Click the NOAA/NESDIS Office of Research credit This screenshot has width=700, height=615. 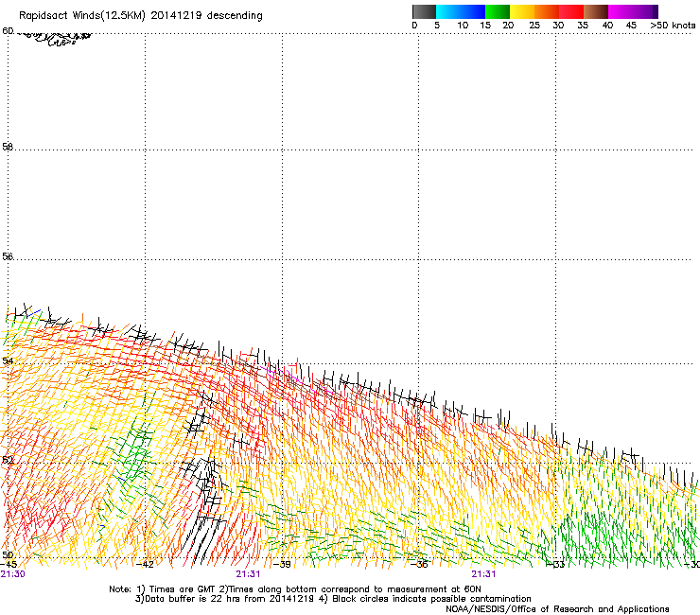point(557,609)
